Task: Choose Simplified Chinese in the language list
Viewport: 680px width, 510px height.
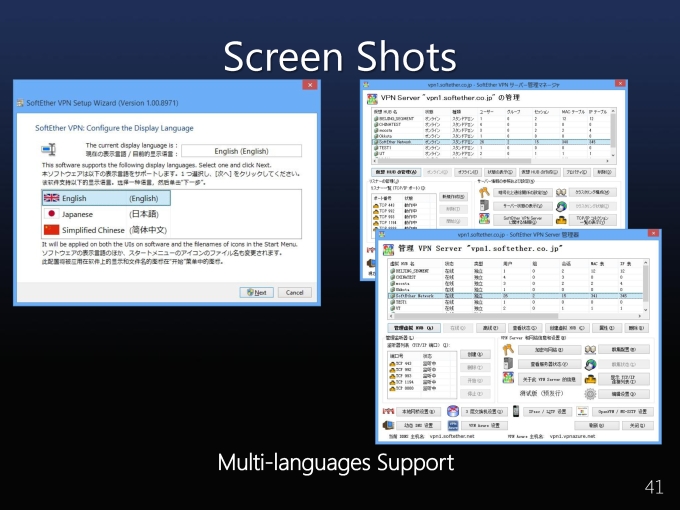Action: tap(106, 230)
